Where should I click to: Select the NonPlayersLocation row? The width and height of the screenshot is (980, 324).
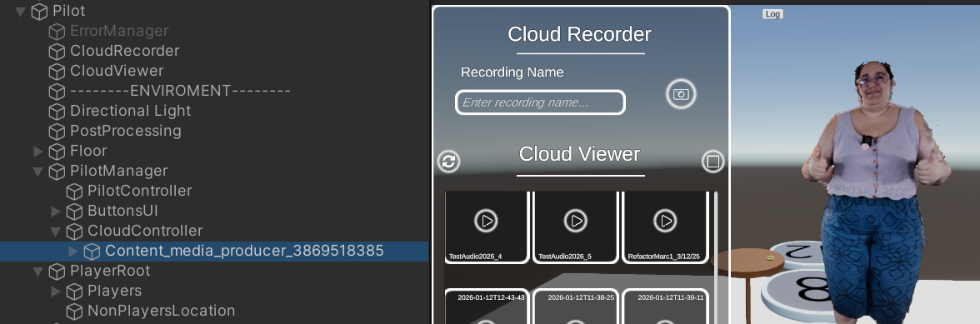tap(214, 311)
